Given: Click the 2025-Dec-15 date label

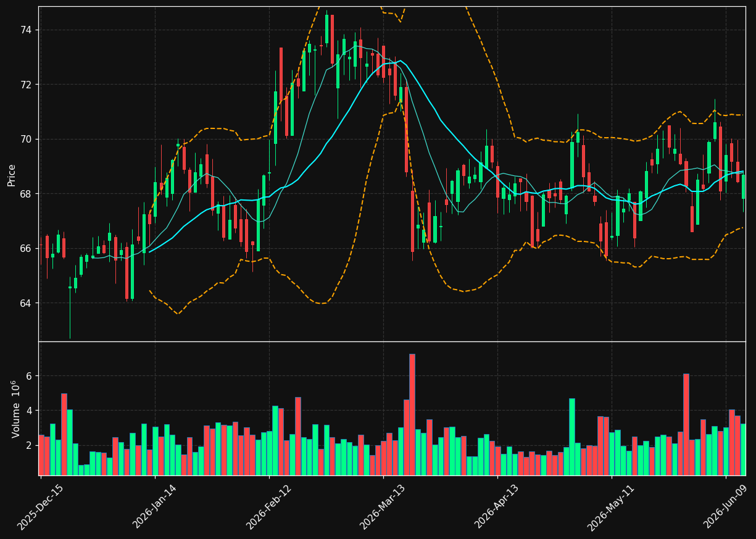Looking at the screenshot, I should pyautogui.click(x=40, y=507).
